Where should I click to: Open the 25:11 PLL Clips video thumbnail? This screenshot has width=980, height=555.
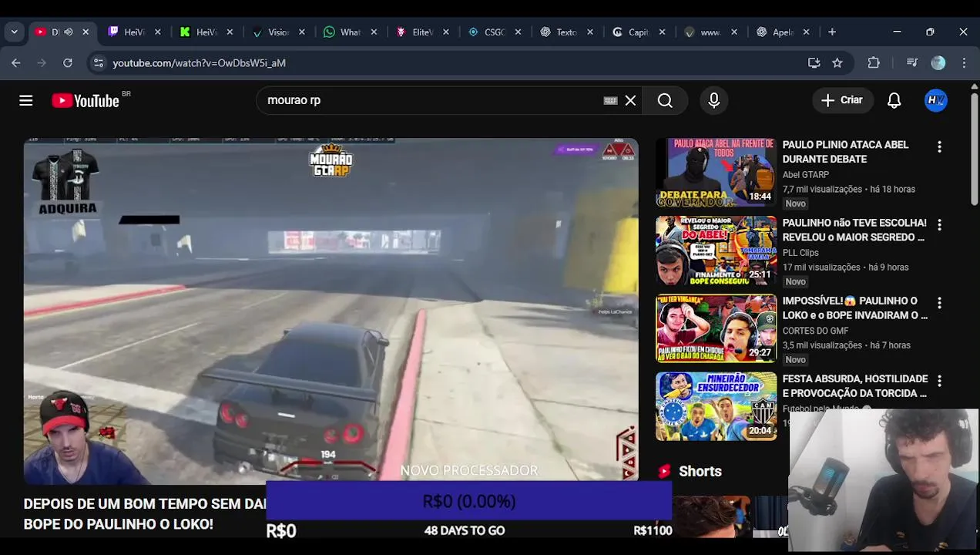pyautogui.click(x=717, y=251)
